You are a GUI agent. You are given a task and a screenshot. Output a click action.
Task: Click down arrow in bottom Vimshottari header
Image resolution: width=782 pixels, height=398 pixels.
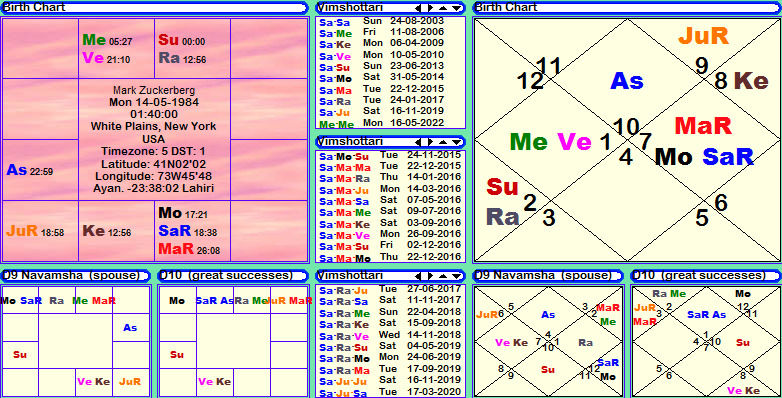coord(456,276)
